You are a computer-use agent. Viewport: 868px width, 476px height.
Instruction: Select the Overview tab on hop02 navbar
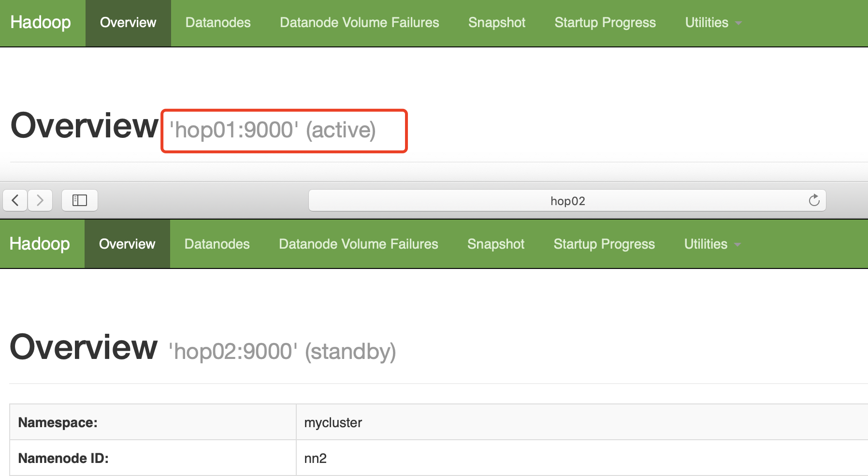click(x=127, y=243)
